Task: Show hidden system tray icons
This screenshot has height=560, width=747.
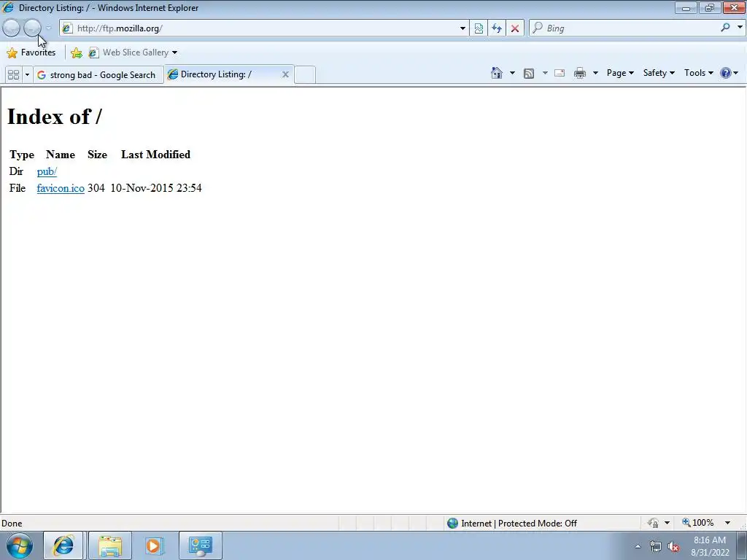Action: (x=638, y=546)
